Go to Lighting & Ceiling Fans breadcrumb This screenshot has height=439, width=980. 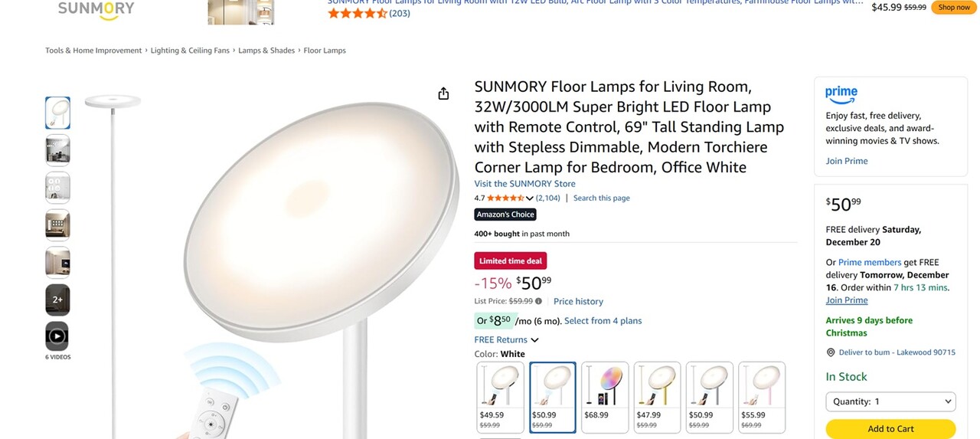click(190, 51)
